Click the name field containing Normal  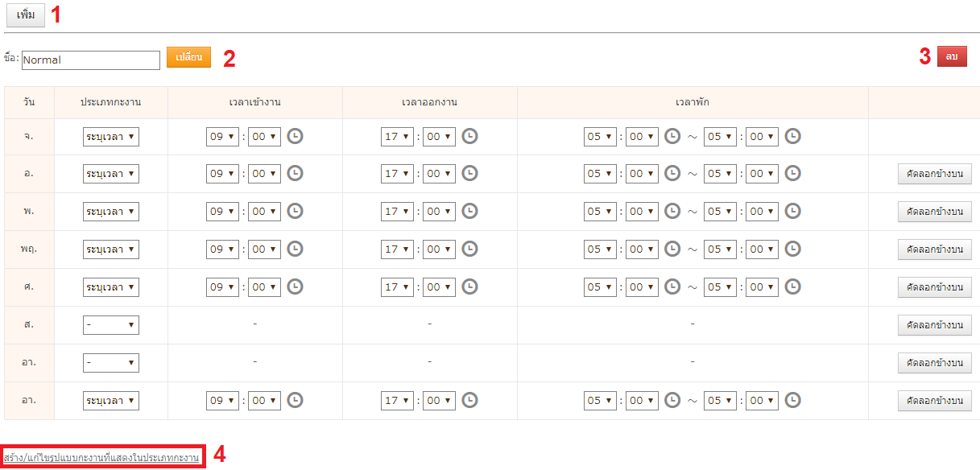(x=91, y=60)
